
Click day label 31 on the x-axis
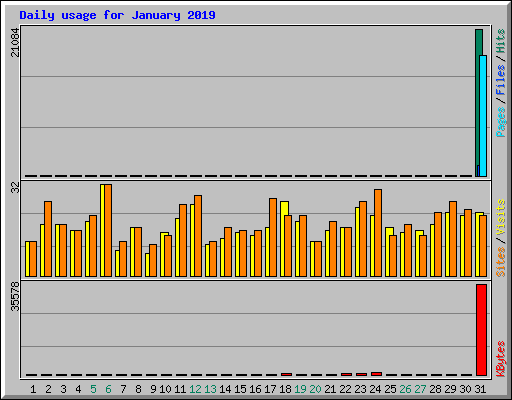(x=480, y=389)
